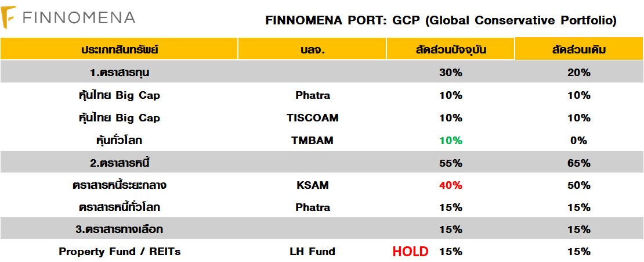Select the 2.ตราสารหนี้ category row
Viewport: 644px width, 262px height.
(x=120, y=163)
